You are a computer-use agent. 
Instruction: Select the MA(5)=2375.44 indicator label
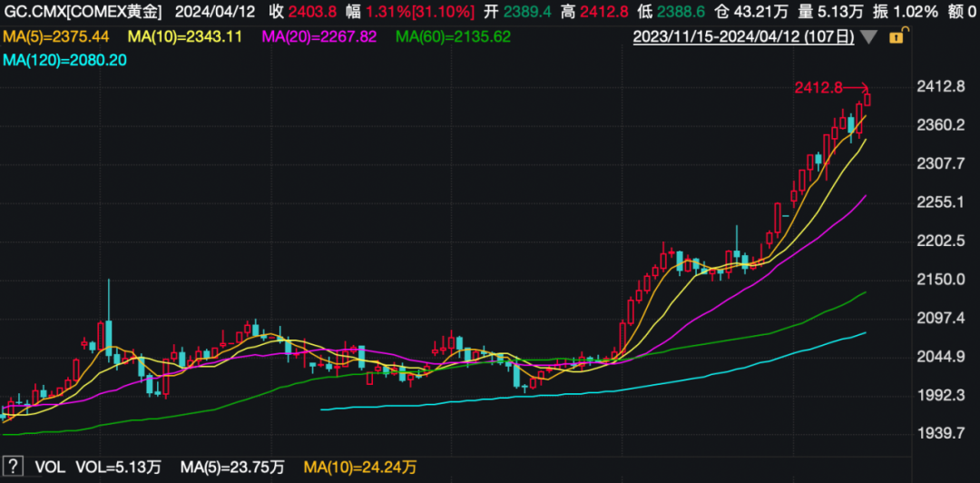point(56,36)
